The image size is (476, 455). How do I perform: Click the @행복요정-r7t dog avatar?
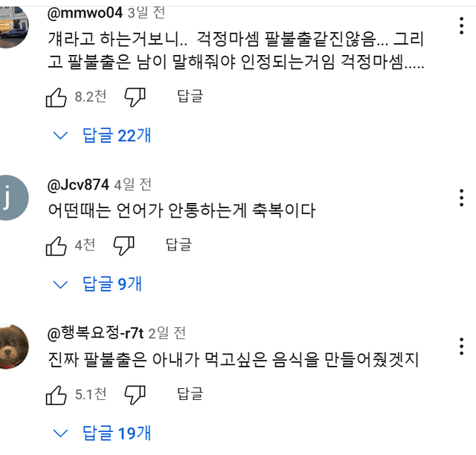(14, 346)
